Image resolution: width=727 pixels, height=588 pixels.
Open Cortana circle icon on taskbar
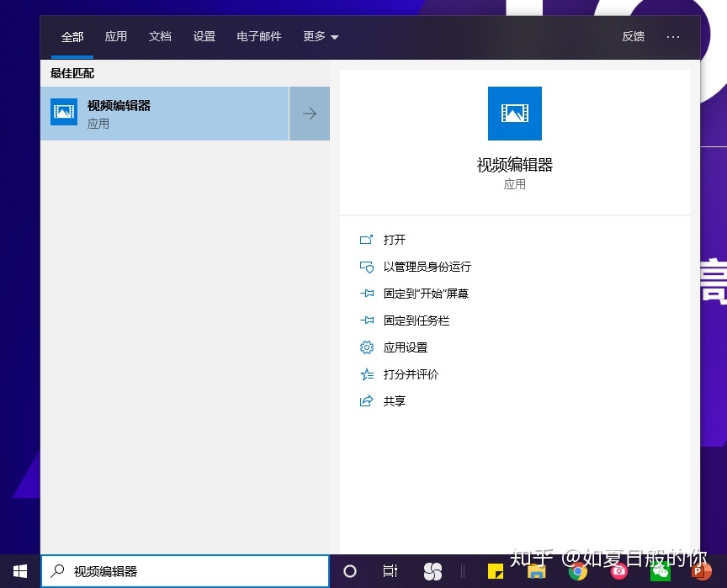(350, 571)
